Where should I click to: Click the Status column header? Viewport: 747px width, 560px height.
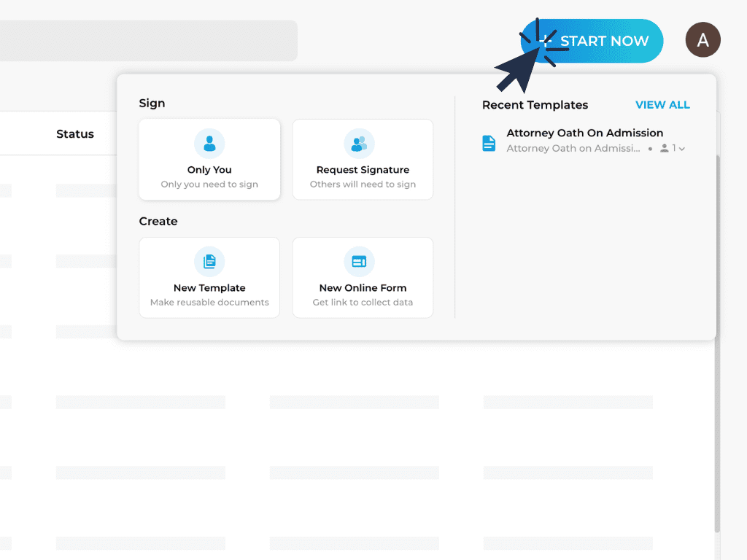[75, 134]
